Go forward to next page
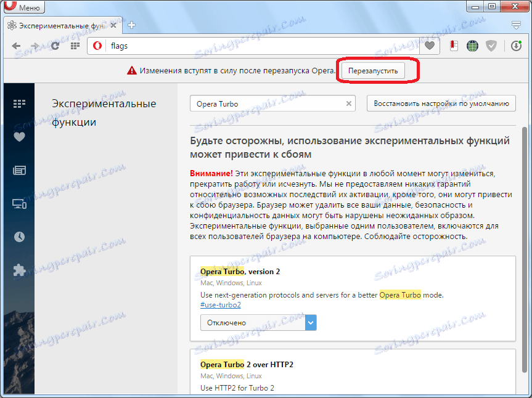This screenshot has width=532, height=398. pyautogui.click(x=35, y=46)
